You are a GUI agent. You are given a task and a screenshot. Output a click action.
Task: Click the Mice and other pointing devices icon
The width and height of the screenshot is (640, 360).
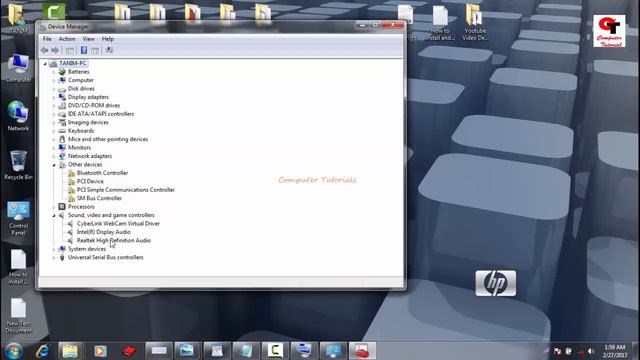(x=62, y=139)
